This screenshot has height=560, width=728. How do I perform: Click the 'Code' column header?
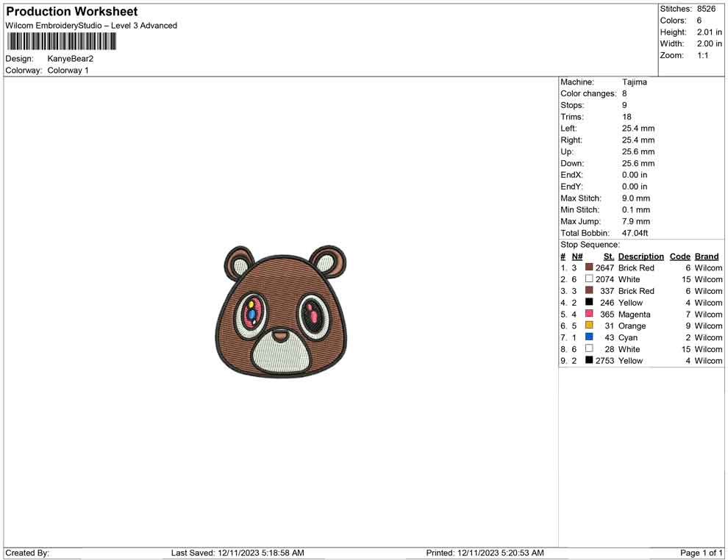pos(680,256)
